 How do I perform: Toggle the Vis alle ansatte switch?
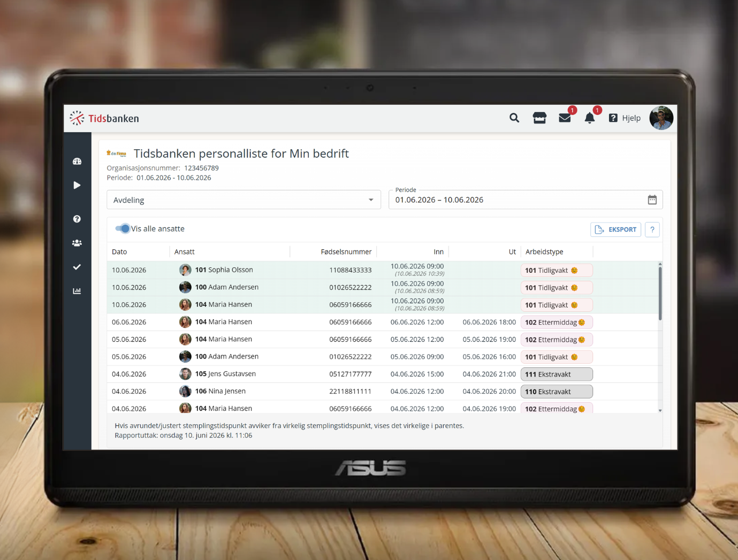coord(123,229)
